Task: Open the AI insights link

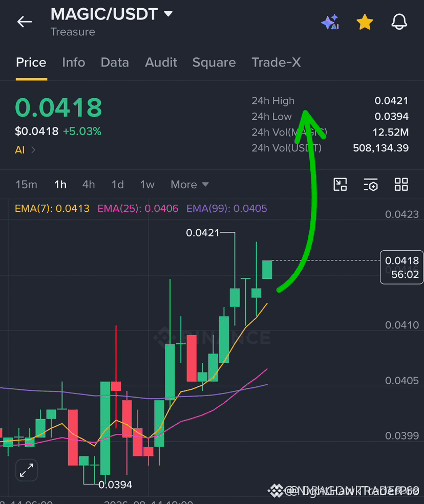Action: (25, 150)
